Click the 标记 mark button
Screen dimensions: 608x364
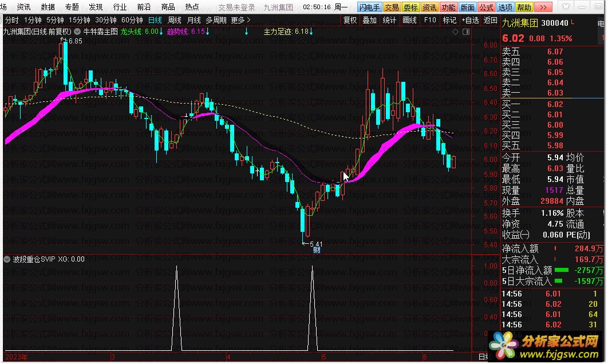click(x=450, y=20)
